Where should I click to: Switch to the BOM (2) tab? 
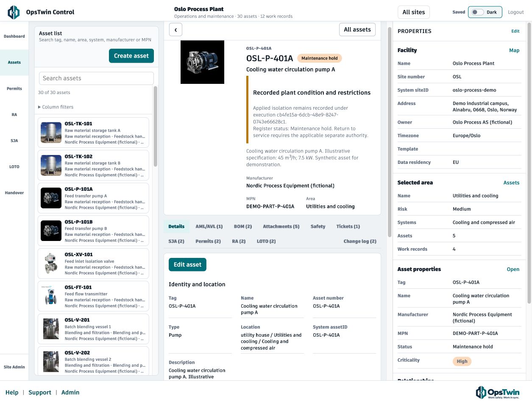click(x=243, y=227)
